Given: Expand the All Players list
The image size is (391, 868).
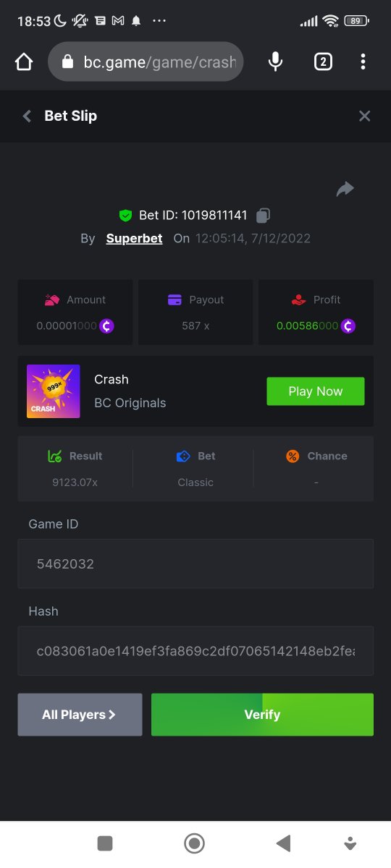Looking at the screenshot, I should click(80, 715).
